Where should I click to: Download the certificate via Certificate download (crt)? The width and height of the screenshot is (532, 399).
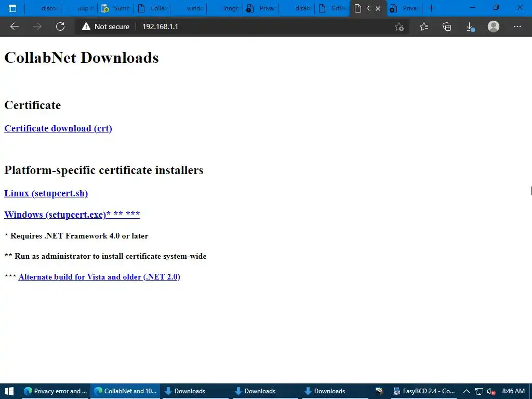pos(58,129)
